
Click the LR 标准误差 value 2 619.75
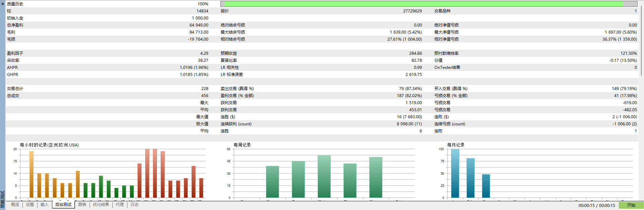(x=414, y=75)
